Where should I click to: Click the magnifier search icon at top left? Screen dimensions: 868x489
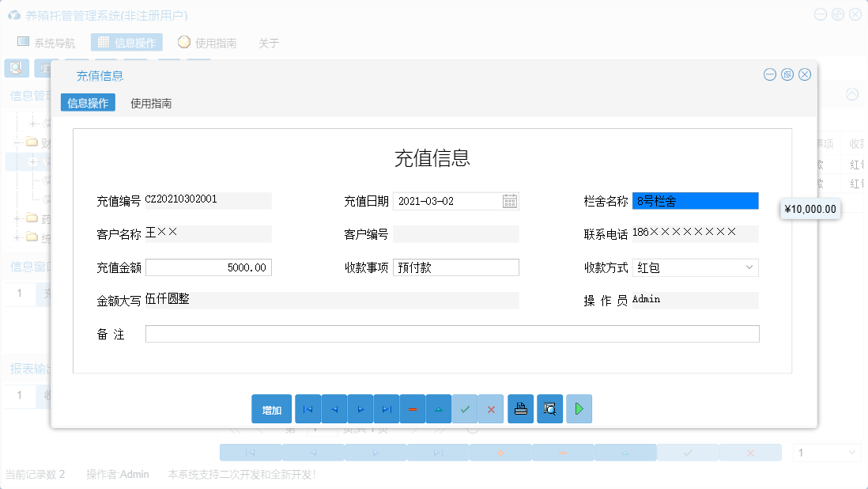(16, 68)
